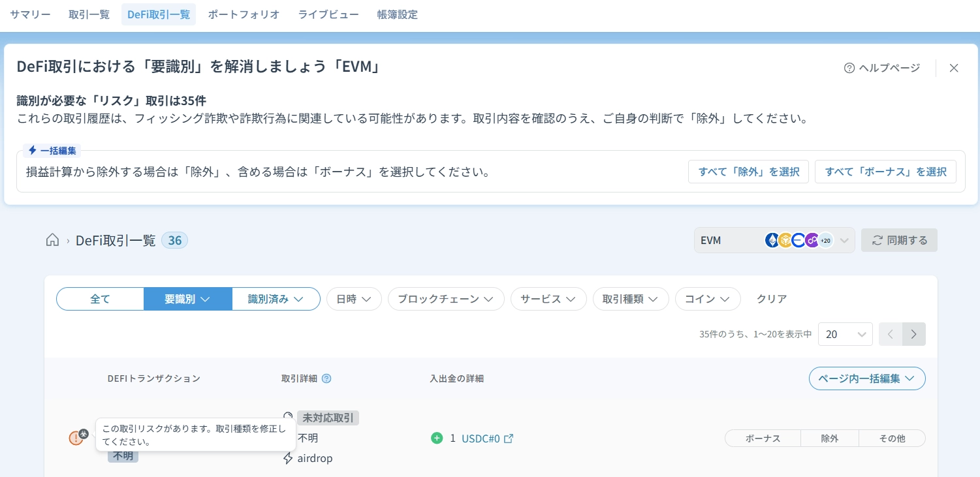Open the EVM chain selector dropdown
980x477 pixels.
point(774,240)
